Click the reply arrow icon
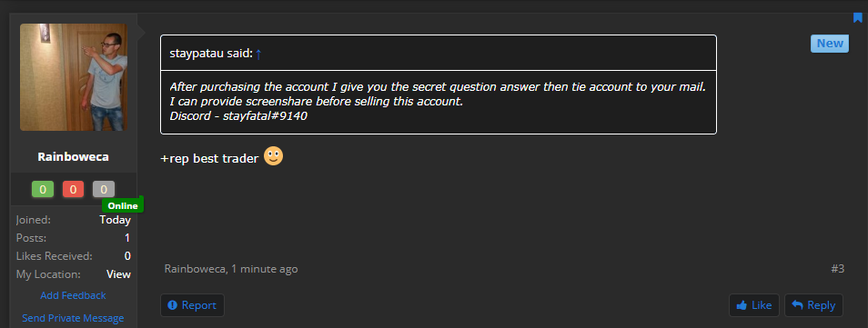 (x=797, y=304)
